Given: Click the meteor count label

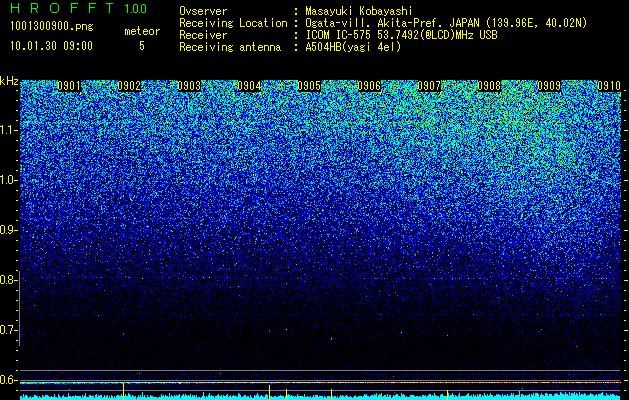Looking at the screenshot, I should coord(142,31).
